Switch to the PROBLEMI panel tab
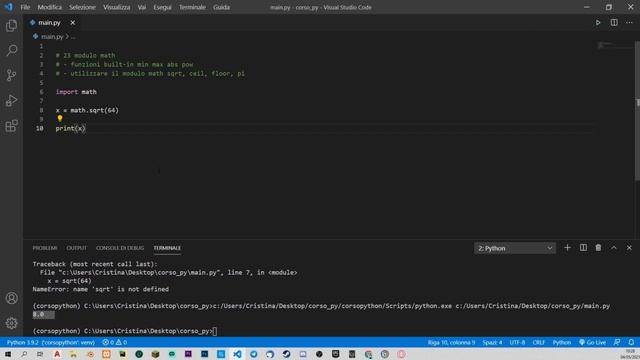Image resolution: width=640 pixels, height=360 pixels. (x=45, y=248)
